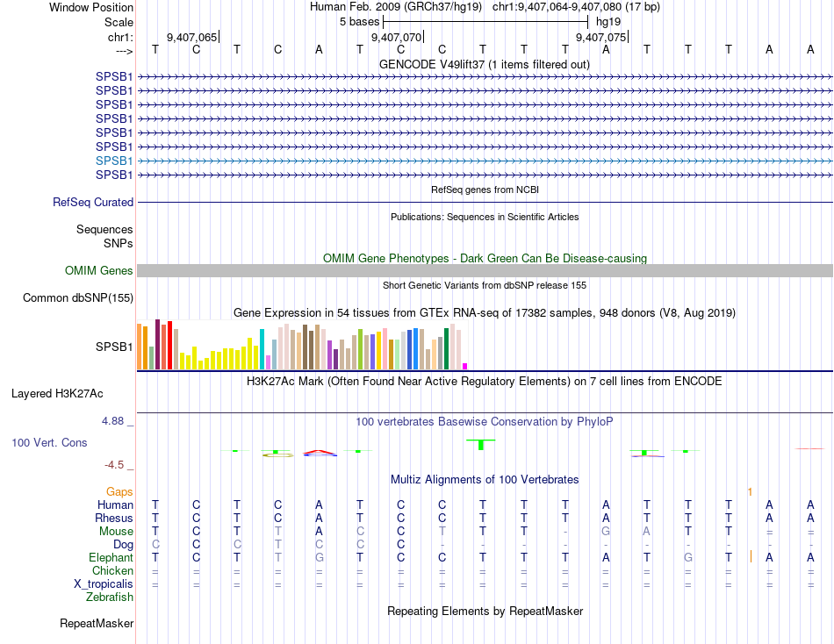Click the Mouse alignment row label

(116, 532)
